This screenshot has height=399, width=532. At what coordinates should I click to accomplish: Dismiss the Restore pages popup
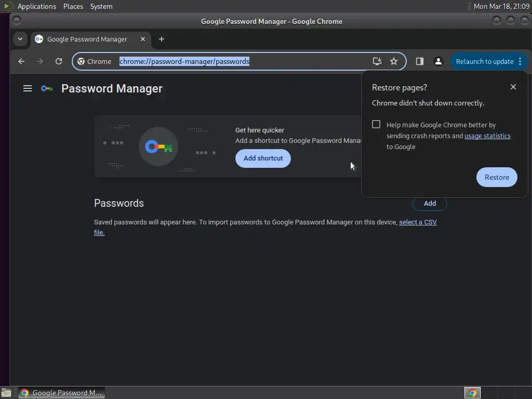click(513, 87)
